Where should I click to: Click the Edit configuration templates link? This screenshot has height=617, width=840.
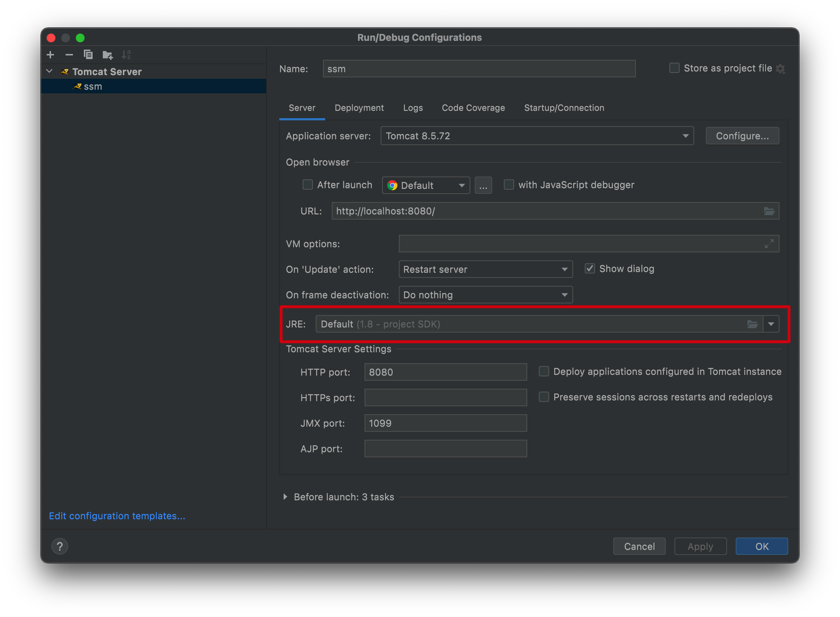117,516
